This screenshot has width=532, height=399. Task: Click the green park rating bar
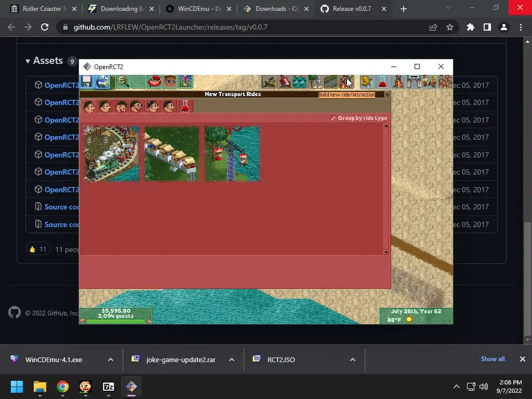tap(116, 321)
